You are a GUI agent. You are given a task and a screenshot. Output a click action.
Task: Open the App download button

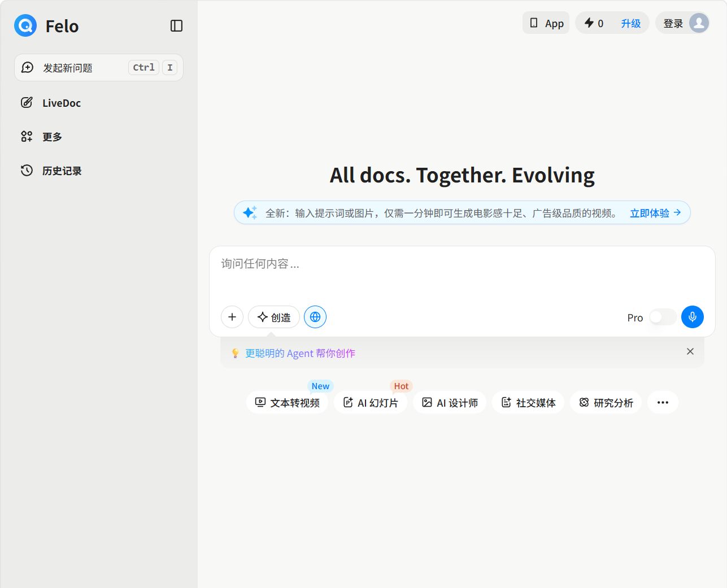[546, 23]
